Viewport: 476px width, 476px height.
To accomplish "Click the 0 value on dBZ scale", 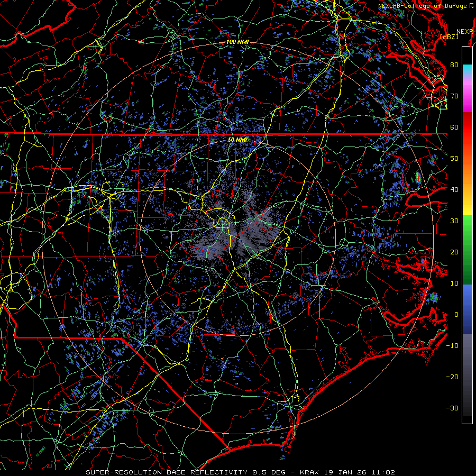I will tap(456, 315).
